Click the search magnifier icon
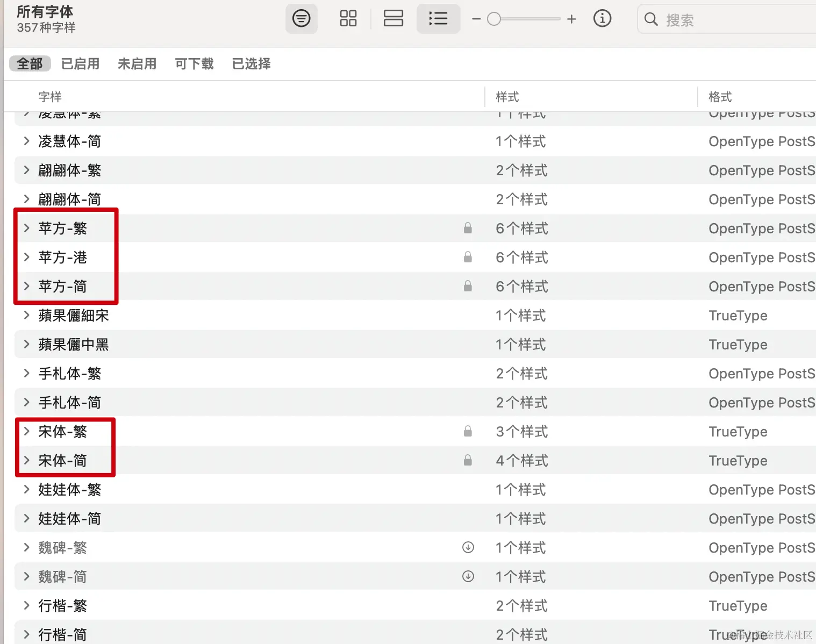This screenshot has height=644, width=816. (x=651, y=19)
